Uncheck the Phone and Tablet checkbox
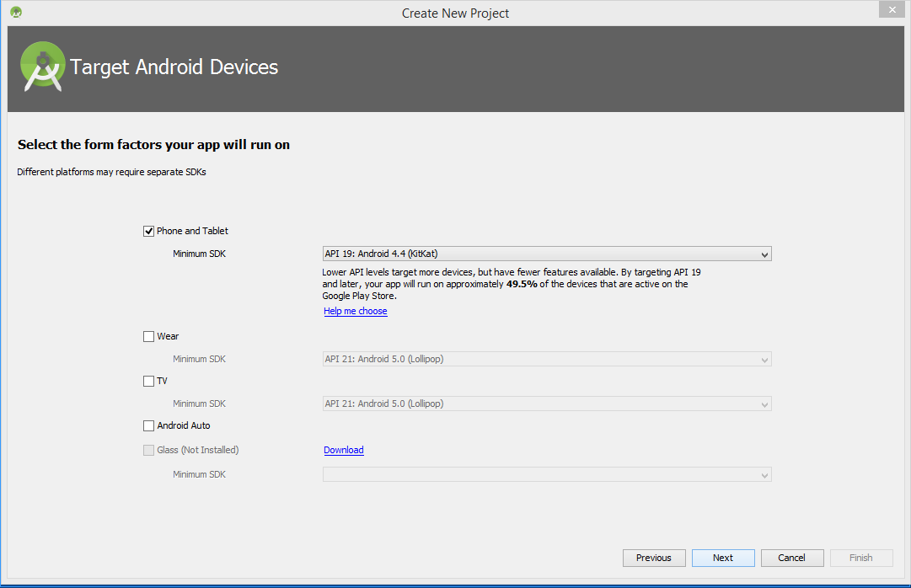 point(149,231)
